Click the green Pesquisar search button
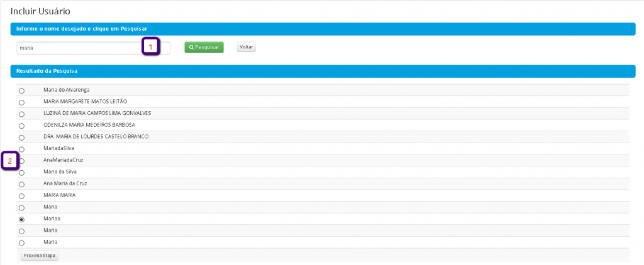The width and height of the screenshot is (644, 265). [204, 47]
